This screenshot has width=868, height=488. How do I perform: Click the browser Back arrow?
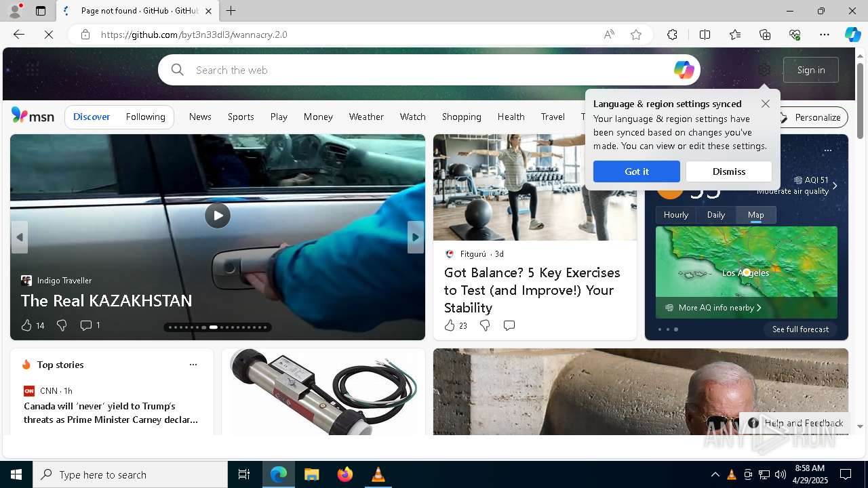pos(19,35)
